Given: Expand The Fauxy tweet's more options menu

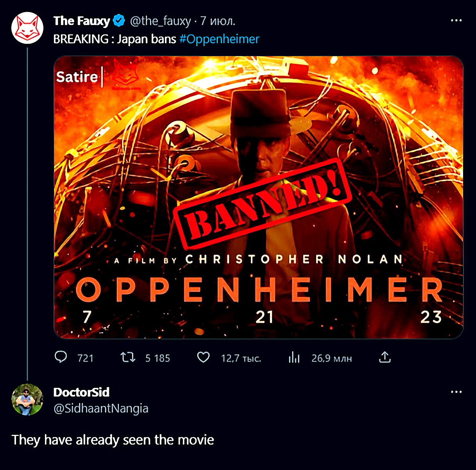Looking at the screenshot, I should [x=456, y=20].
